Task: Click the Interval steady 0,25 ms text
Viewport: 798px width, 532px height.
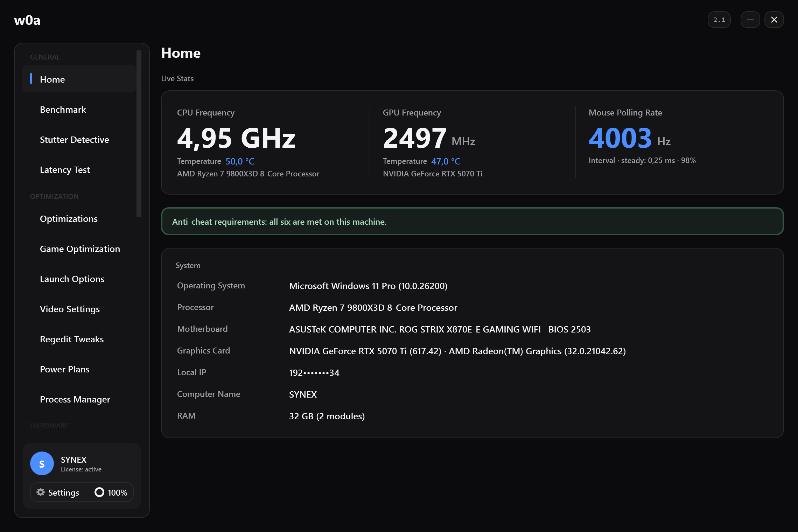Action: 642,160
